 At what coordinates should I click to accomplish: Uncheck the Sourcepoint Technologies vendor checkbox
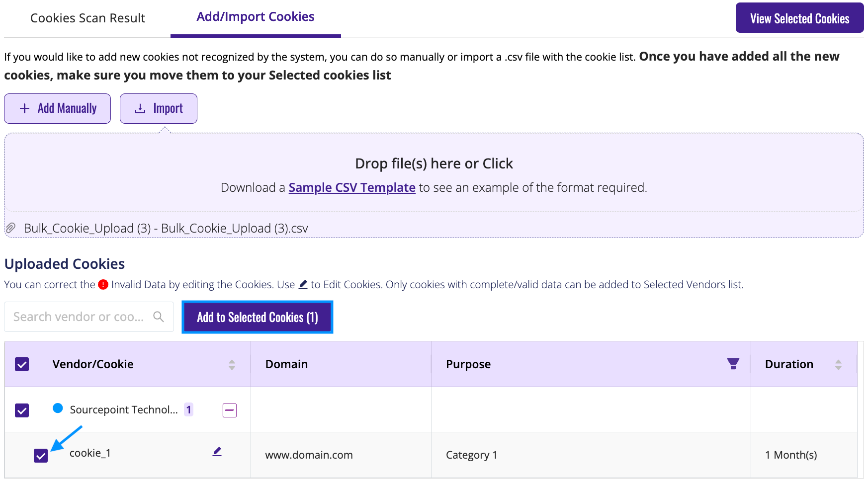pyautogui.click(x=22, y=410)
